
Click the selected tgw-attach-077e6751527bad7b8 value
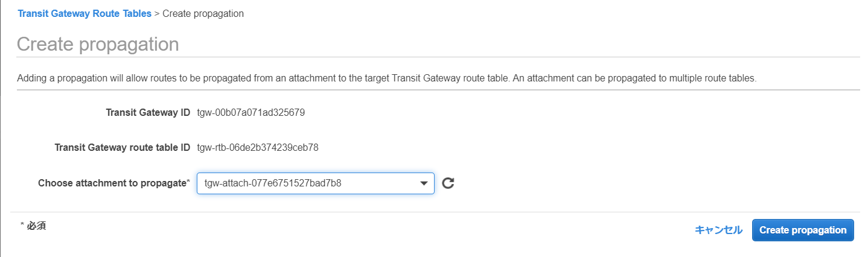[273, 183]
